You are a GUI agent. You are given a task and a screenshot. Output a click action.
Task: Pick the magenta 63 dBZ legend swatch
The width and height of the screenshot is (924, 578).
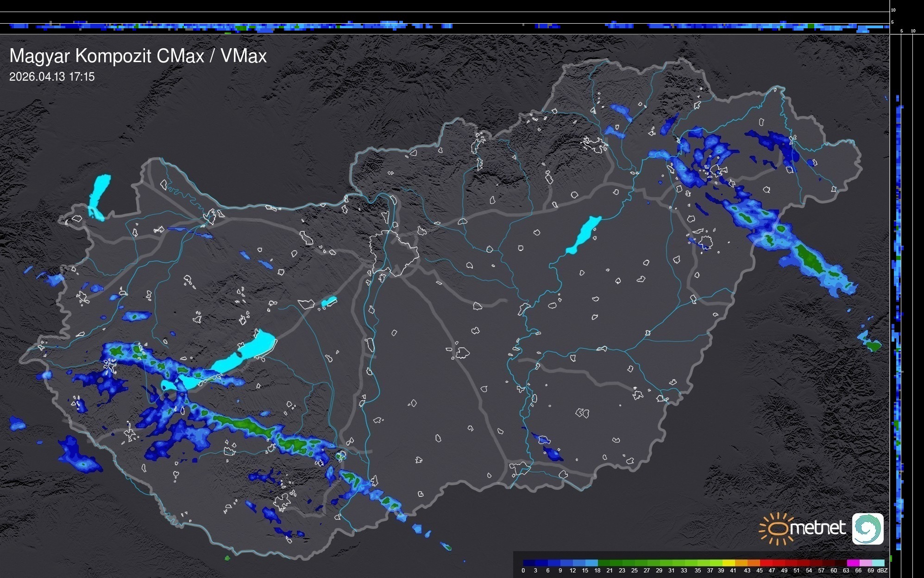click(x=853, y=563)
